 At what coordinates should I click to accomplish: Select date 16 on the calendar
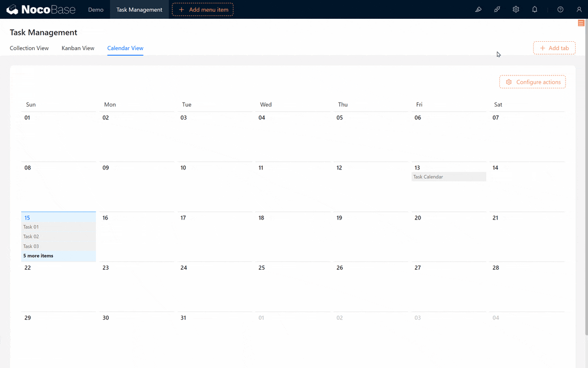click(105, 217)
